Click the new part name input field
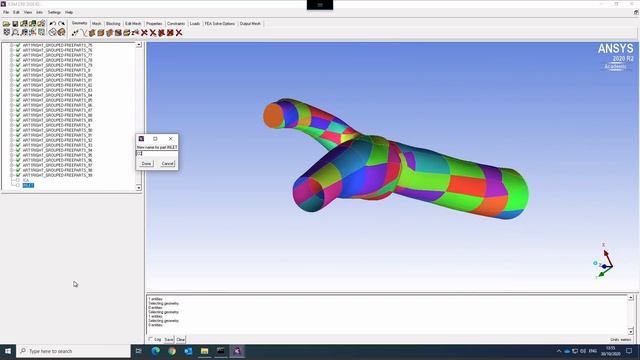The width and height of the screenshot is (640, 360). [x=157, y=153]
